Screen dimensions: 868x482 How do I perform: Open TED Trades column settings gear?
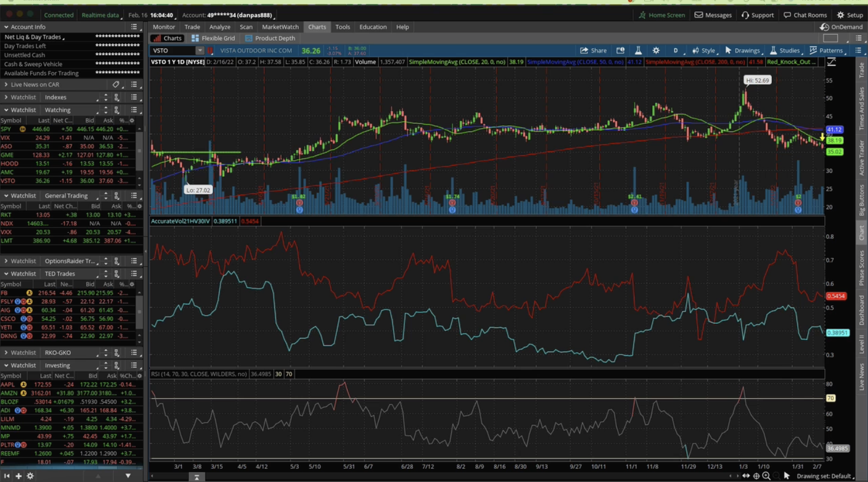click(132, 284)
